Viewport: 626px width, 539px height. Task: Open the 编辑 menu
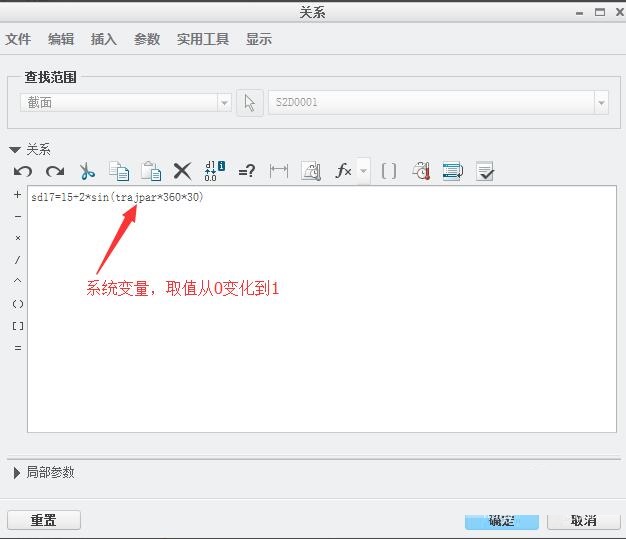61,39
